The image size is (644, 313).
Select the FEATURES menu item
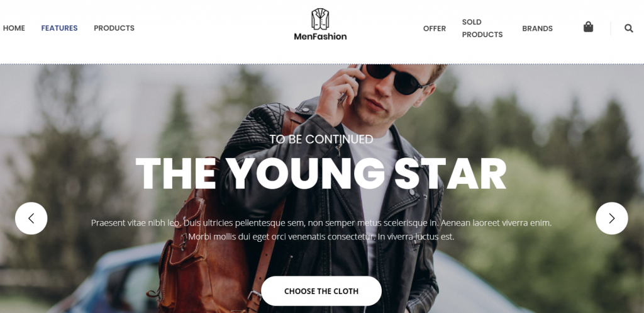point(60,28)
